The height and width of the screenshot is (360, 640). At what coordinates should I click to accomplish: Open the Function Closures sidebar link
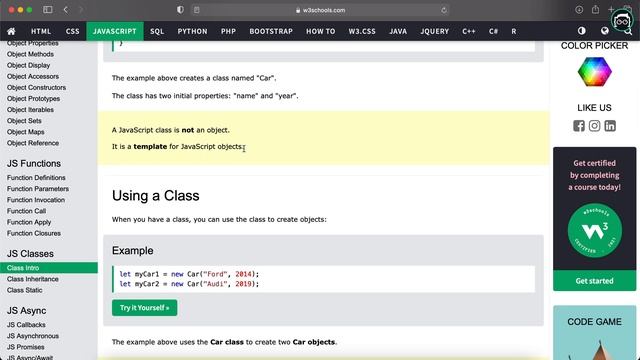[33, 233]
